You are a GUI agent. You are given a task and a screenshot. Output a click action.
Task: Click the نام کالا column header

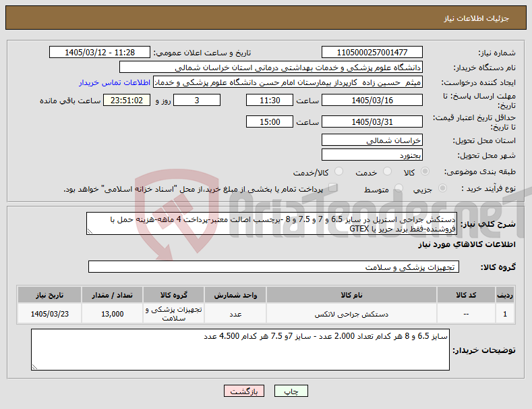point(351,295)
